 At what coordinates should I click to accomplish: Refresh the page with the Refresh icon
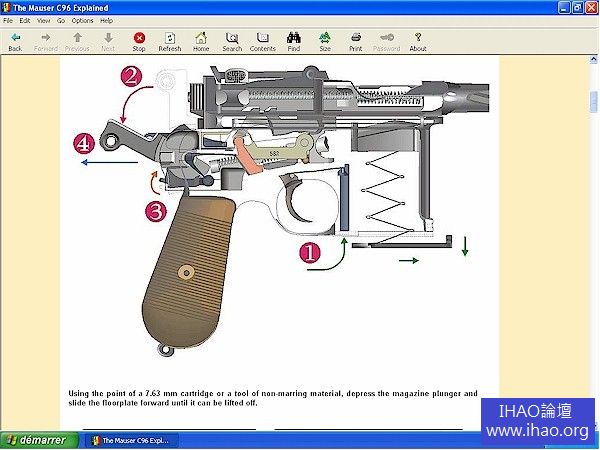click(x=170, y=38)
